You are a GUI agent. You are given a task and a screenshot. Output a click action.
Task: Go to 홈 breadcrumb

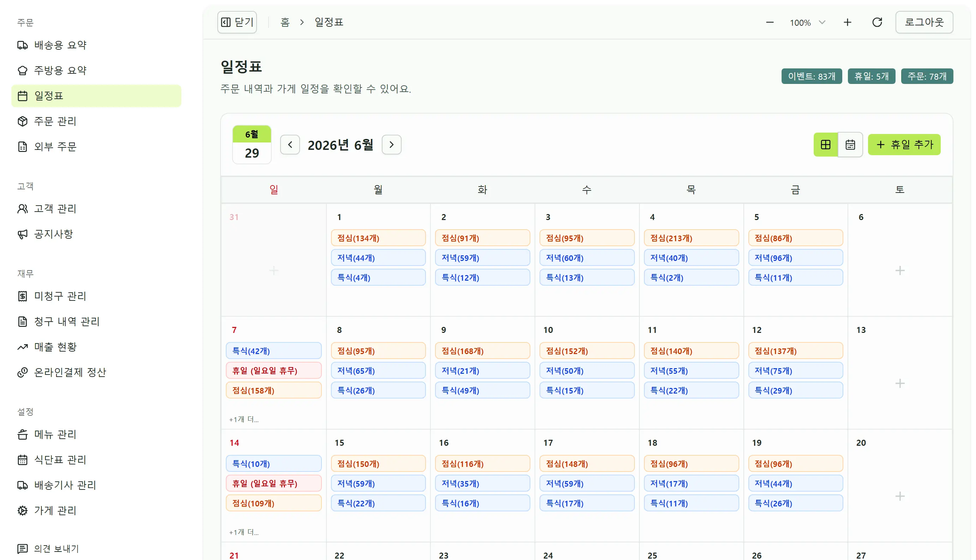pos(285,22)
